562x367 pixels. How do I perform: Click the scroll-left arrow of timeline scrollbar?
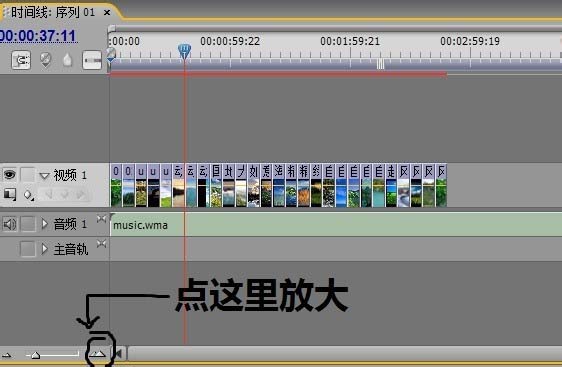[x=119, y=354]
